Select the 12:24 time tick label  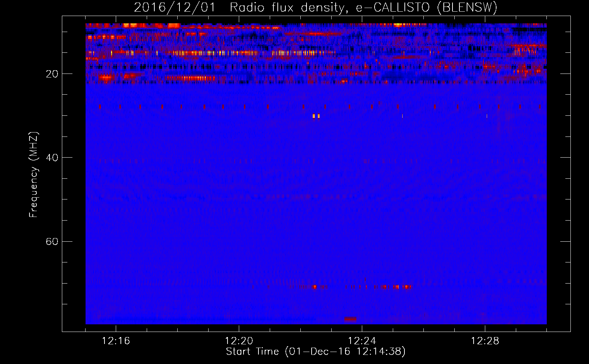coord(362,341)
